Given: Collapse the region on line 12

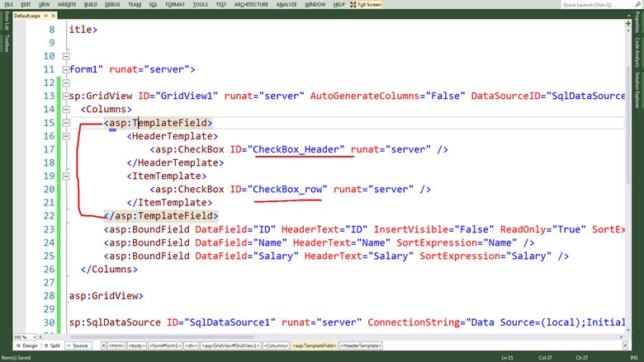Looking at the screenshot, I should tap(66, 82).
